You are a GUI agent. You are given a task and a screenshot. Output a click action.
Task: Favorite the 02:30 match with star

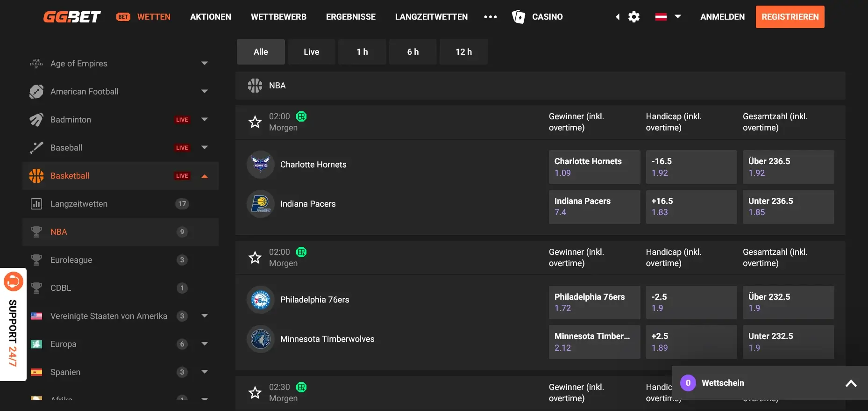click(x=255, y=393)
